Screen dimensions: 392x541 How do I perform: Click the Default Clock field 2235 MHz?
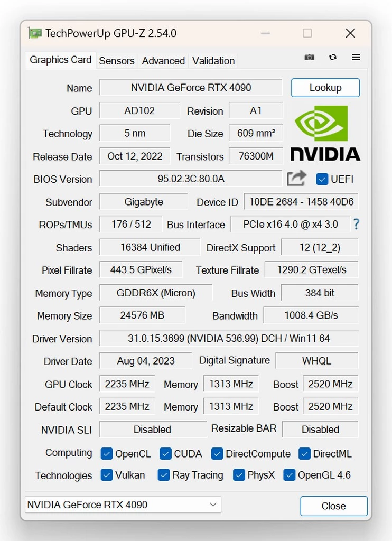127,406
